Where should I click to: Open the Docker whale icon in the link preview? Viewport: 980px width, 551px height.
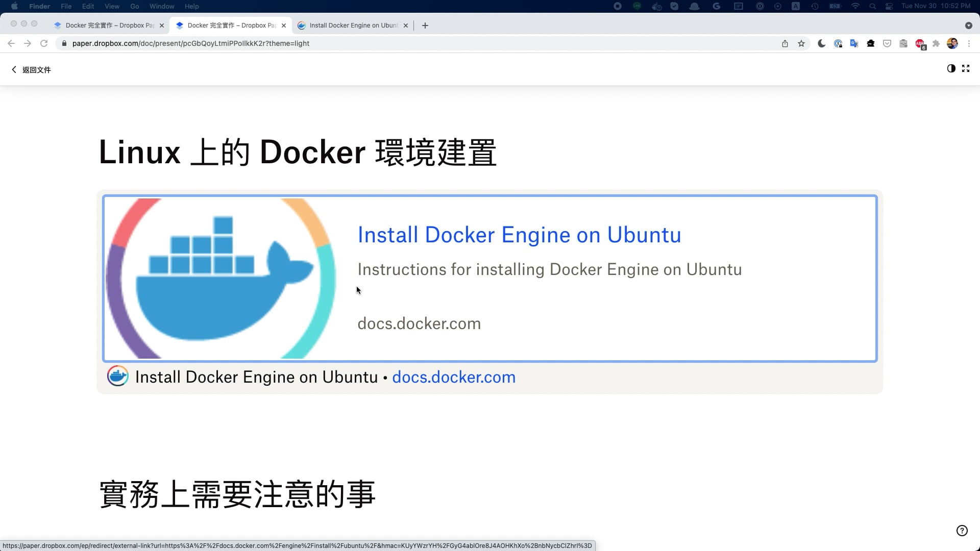117,377
